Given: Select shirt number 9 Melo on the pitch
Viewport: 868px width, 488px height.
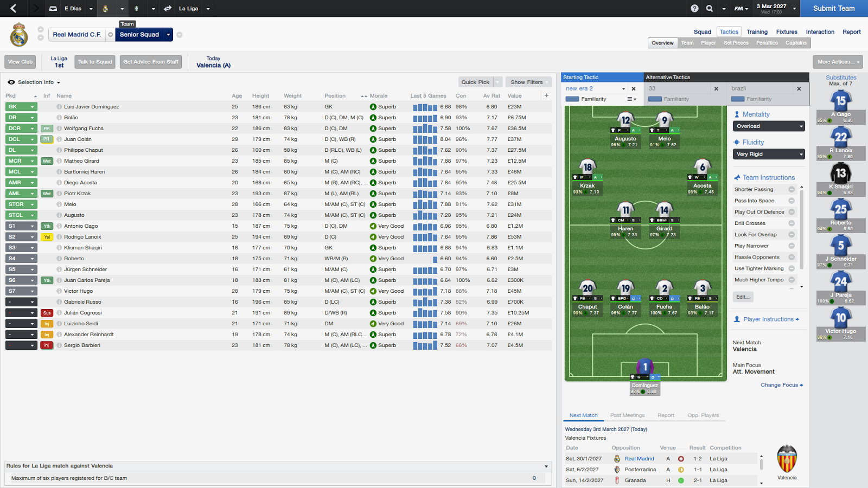Looking at the screenshot, I should tap(665, 120).
